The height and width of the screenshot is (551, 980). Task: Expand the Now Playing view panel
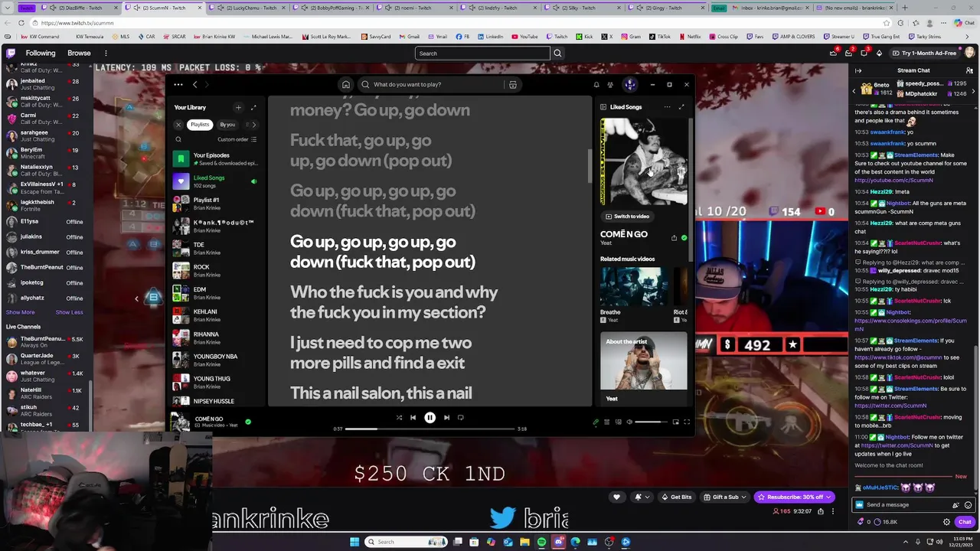[681, 107]
